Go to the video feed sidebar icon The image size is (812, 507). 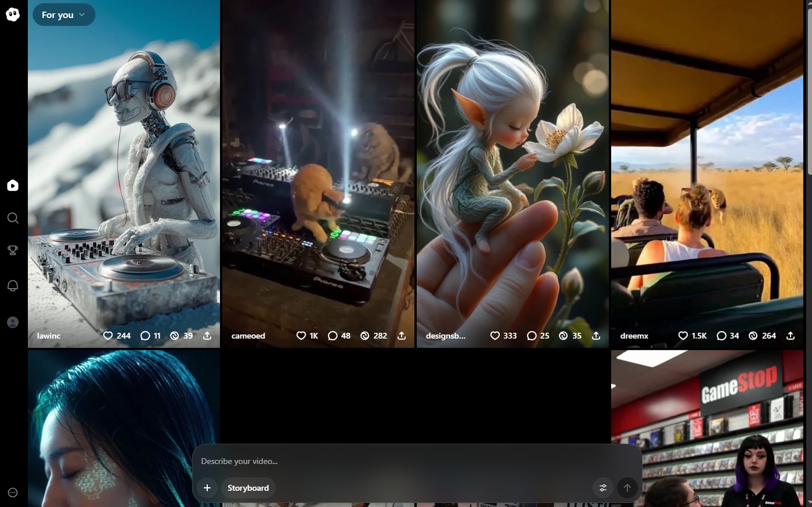[x=13, y=185]
